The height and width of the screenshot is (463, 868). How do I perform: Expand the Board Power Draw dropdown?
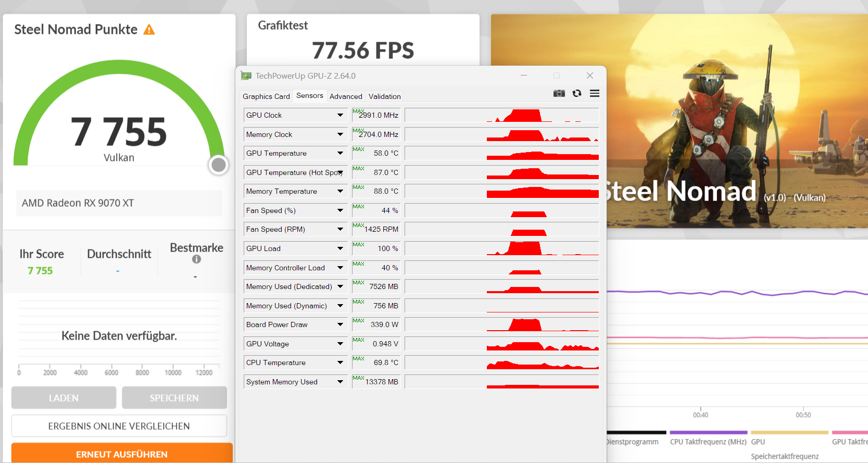340,324
